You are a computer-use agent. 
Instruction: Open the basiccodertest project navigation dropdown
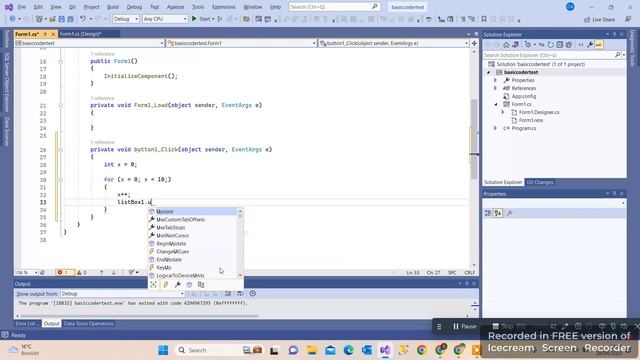tap(89, 43)
